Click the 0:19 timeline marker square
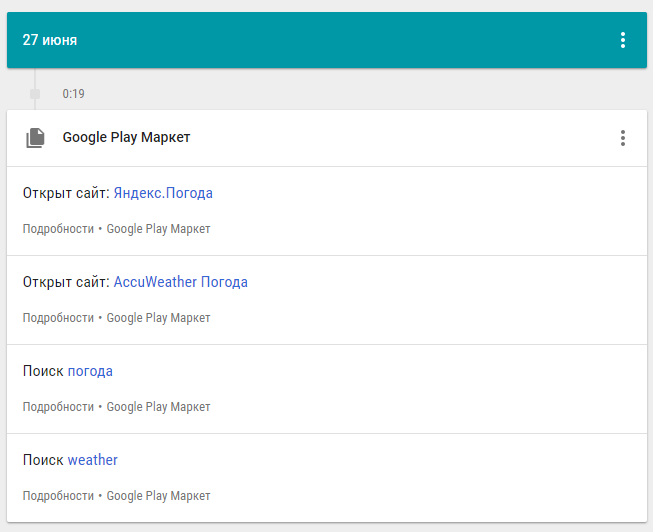Viewport: 653px width, 532px height. tap(35, 94)
